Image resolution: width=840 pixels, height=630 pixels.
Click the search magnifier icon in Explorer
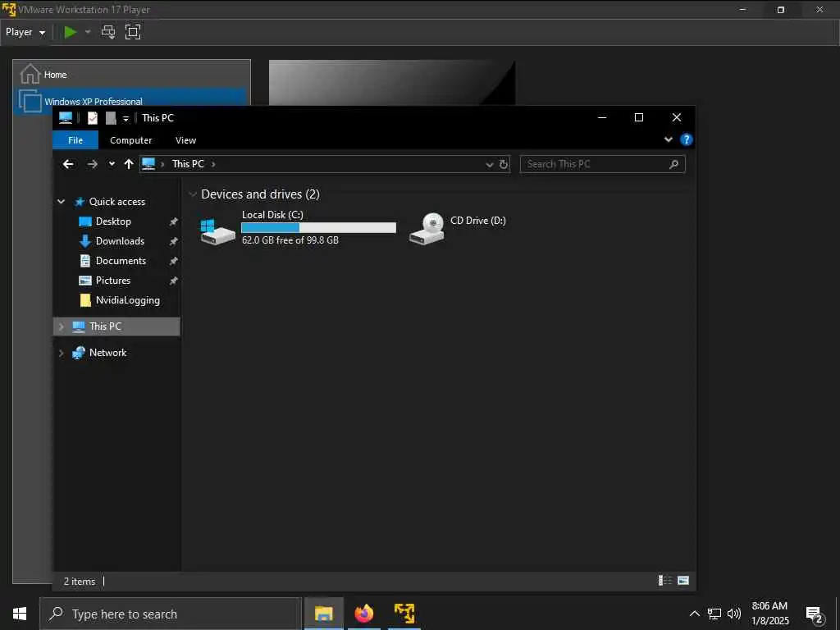tap(674, 164)
